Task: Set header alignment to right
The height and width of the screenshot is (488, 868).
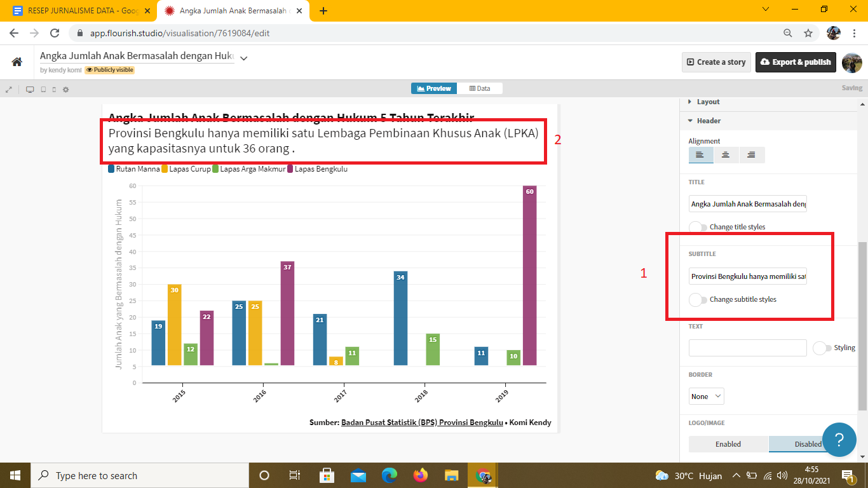Action: click(751, 155)
